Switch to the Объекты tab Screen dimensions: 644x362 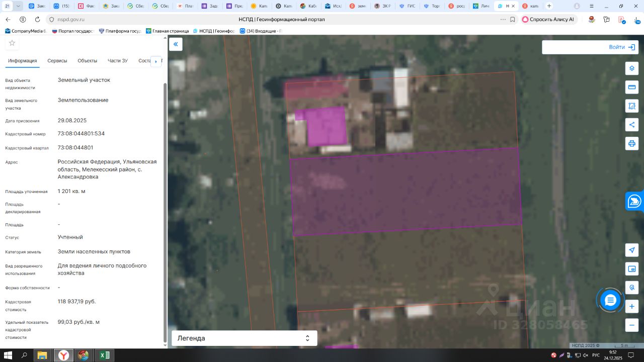tap(88, 61)
